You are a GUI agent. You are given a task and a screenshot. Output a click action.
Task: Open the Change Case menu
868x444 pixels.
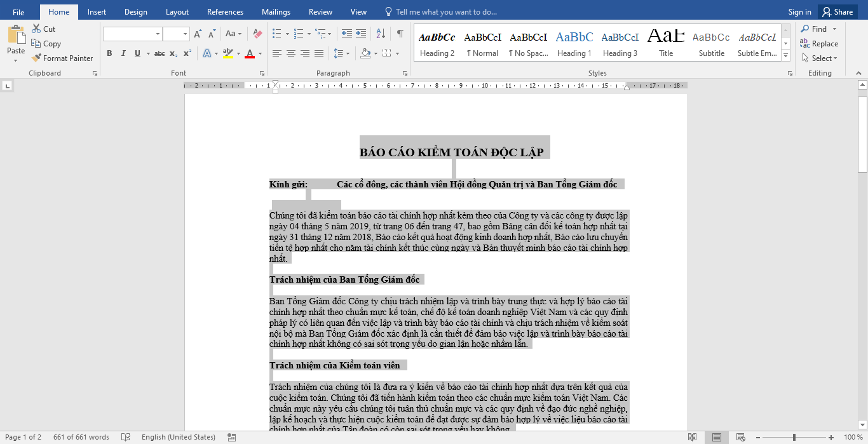pos(233,34)
